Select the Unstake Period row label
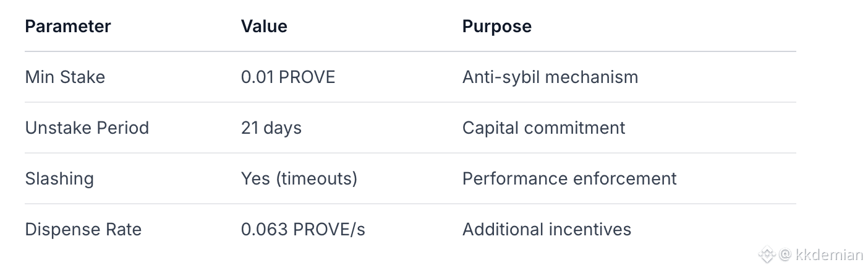The image size is (868, 270). 87,128
